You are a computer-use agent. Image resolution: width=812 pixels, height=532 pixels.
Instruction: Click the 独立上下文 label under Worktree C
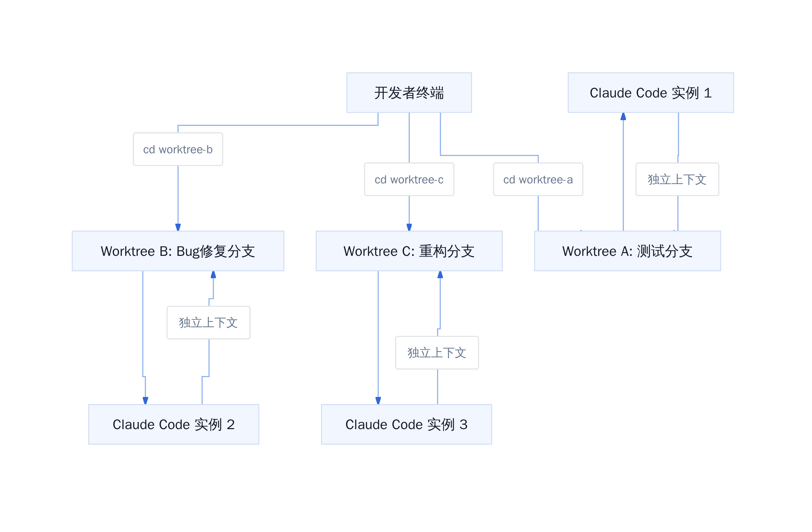437,353
